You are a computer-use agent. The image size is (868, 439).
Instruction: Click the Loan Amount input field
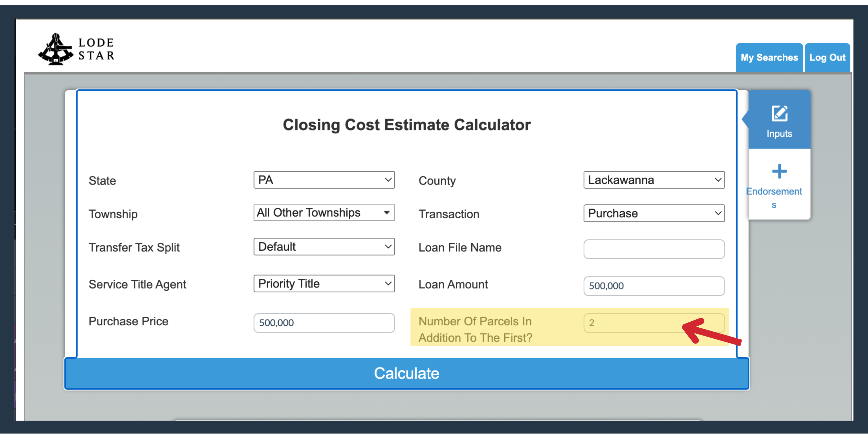(654, 286)
